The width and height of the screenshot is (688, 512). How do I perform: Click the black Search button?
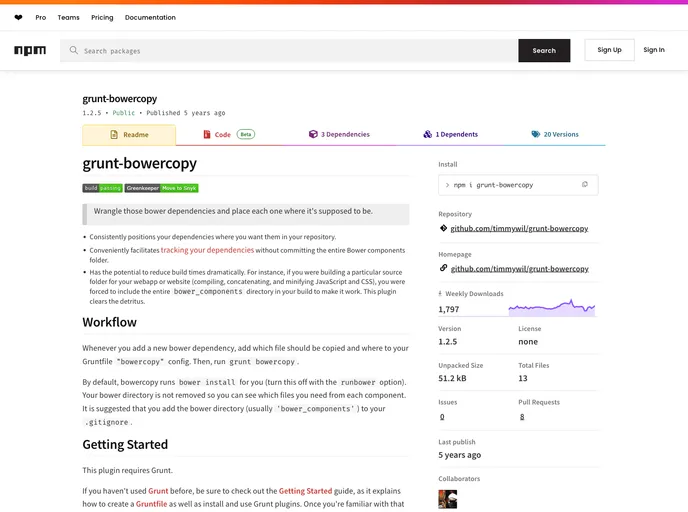(x=544, y=50)
